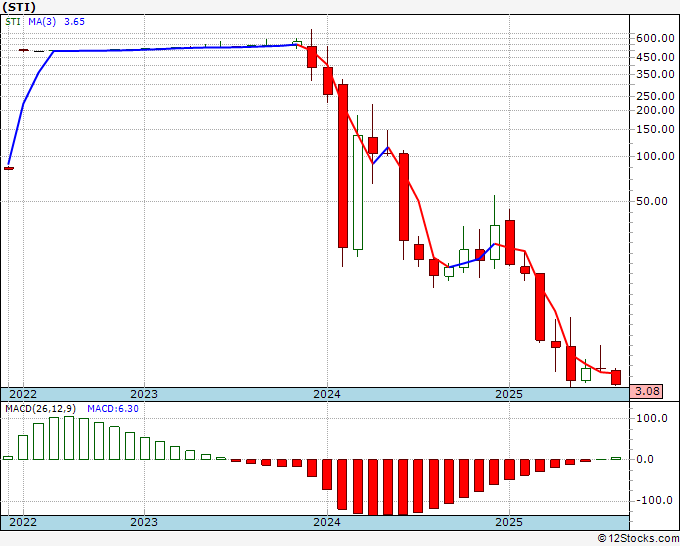Click the 100.00 price axis label
The width and height of the screenshot is (680, 546).
tap(655, 156)
